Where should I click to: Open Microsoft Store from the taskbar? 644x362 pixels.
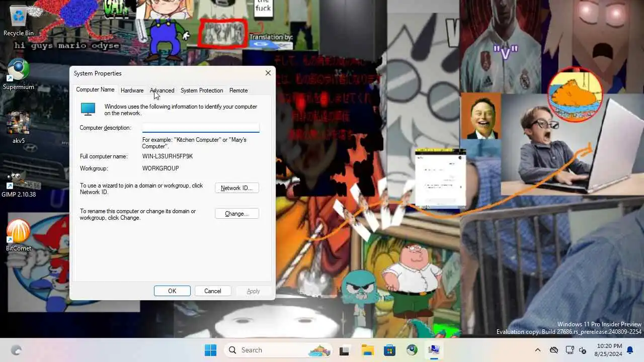tap(389, 350)
